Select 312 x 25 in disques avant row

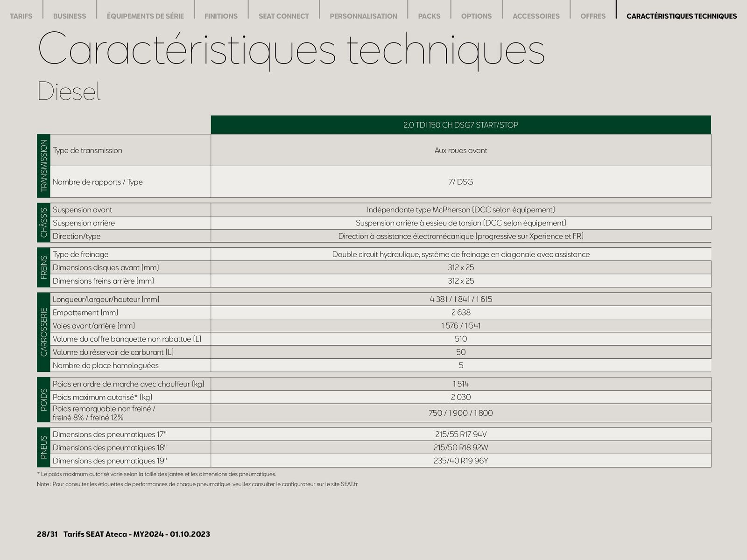click(461, 267)
